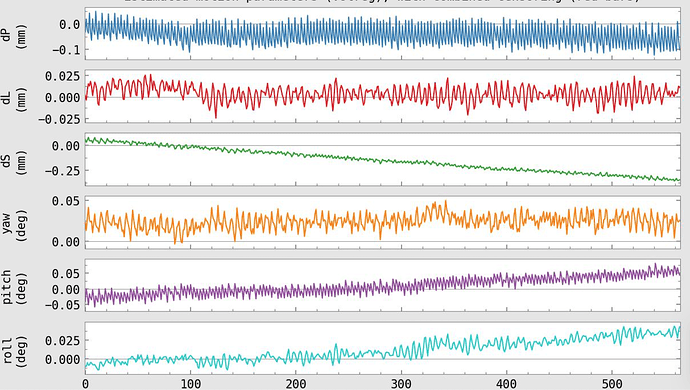Click the dS (mm) axis label
This screenshot has height=390, width=690.
coord(13,162)
